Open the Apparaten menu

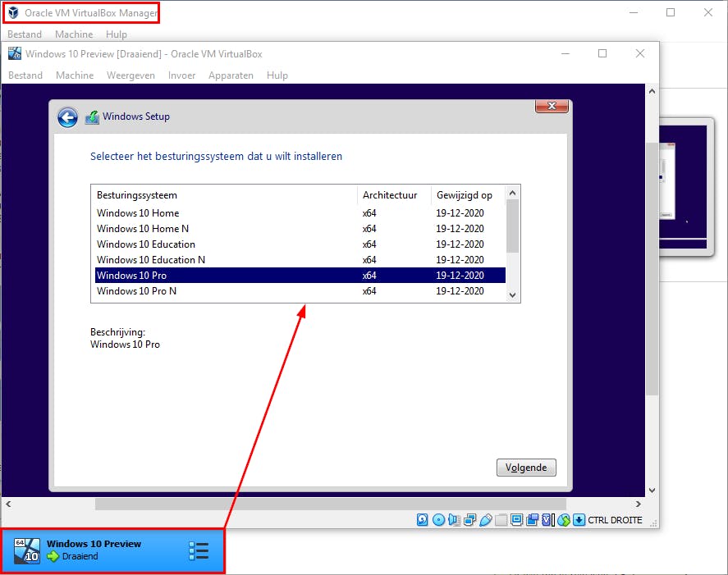pos(231,75)
